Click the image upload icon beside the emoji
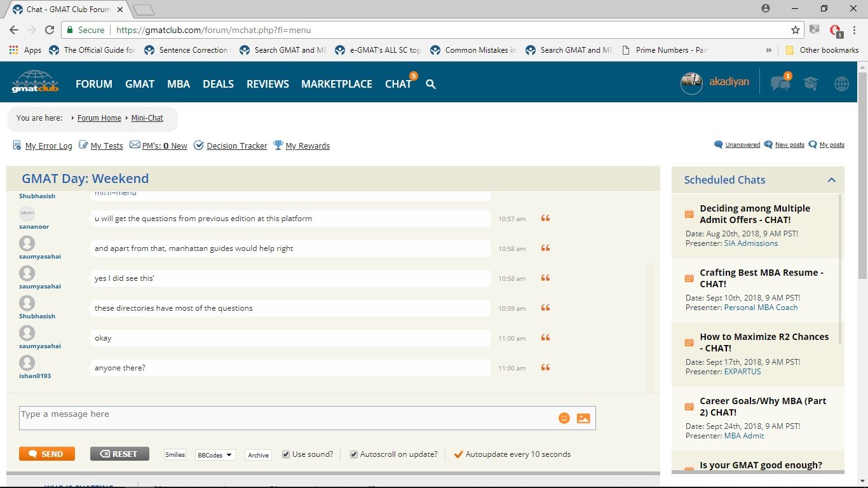868x488 pixels. (583, 417)
